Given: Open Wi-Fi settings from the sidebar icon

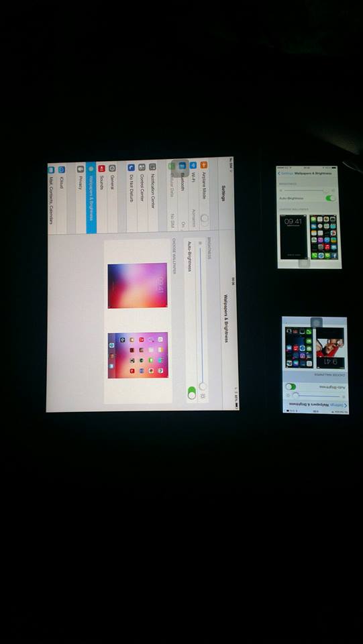Looking at the screenshot, I should (x=193, y=165).
